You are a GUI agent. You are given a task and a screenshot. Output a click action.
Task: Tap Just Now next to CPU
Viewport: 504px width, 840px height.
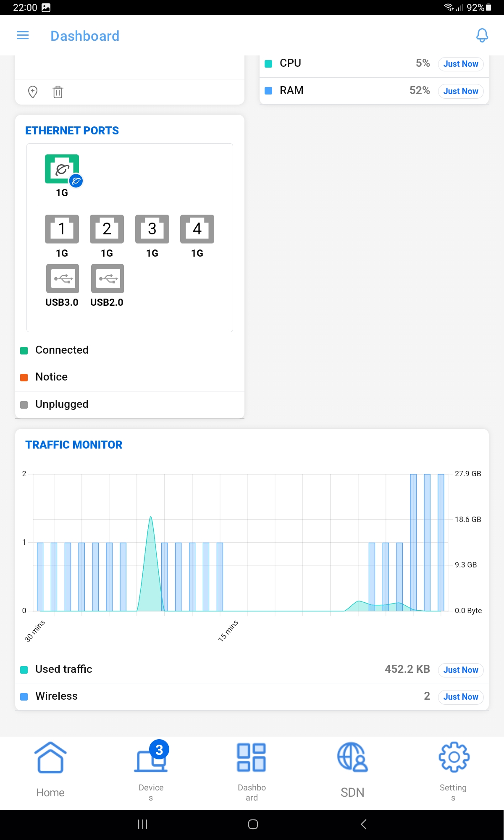pos(460,64)
